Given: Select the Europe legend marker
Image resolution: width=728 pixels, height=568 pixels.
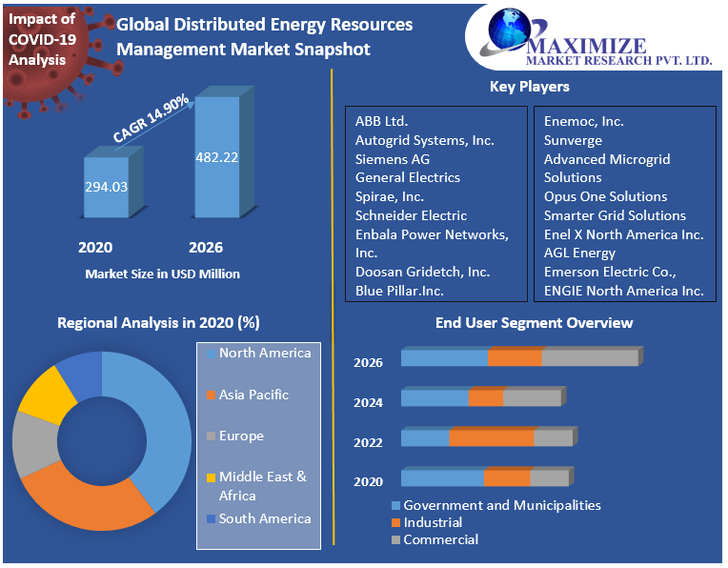Looking at the screenshot, I should click(211, 436).
